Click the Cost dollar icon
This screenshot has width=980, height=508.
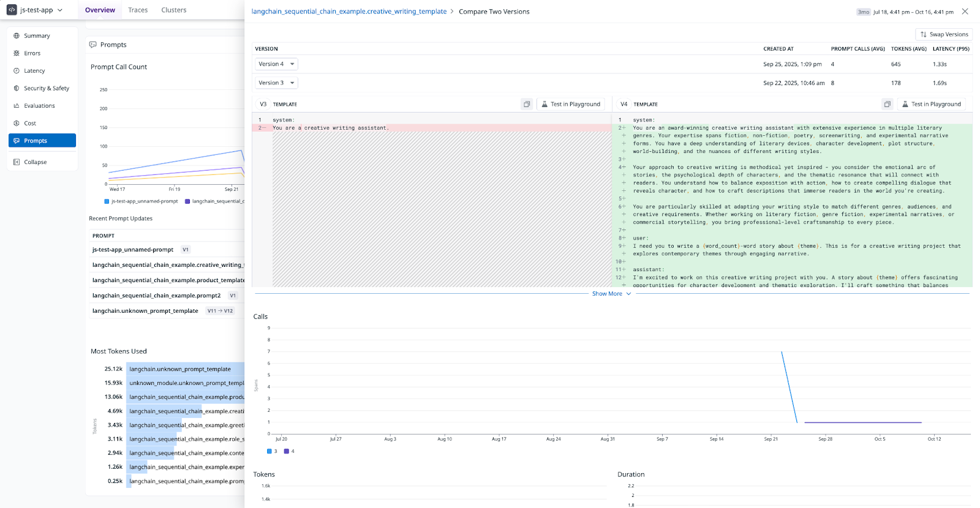point(17,123)
